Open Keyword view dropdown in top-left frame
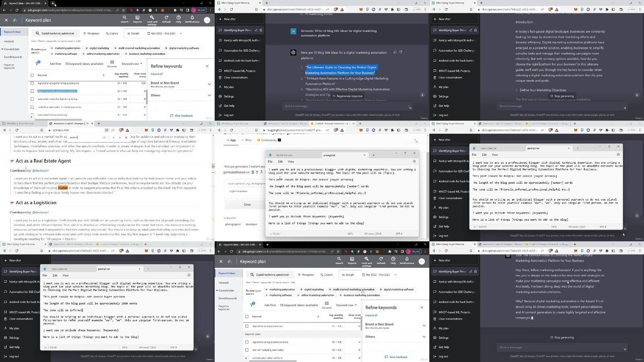 (132, 64)
